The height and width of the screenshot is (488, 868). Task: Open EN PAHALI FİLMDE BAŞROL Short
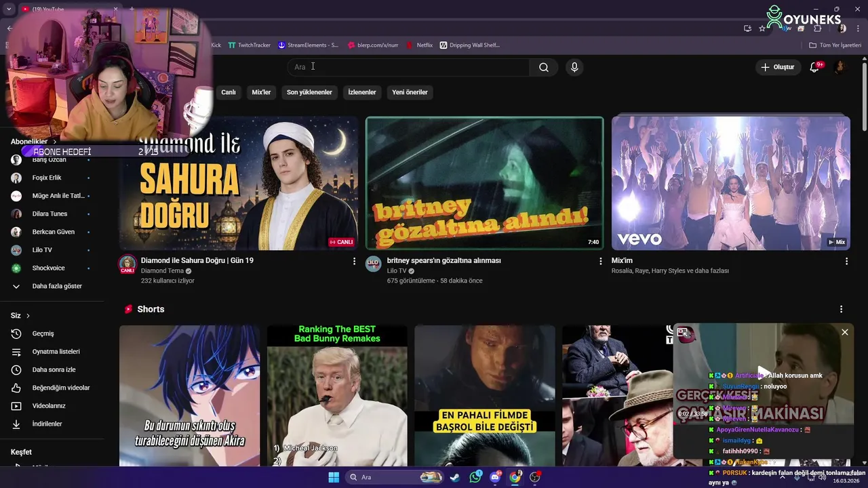coord(485,396)
